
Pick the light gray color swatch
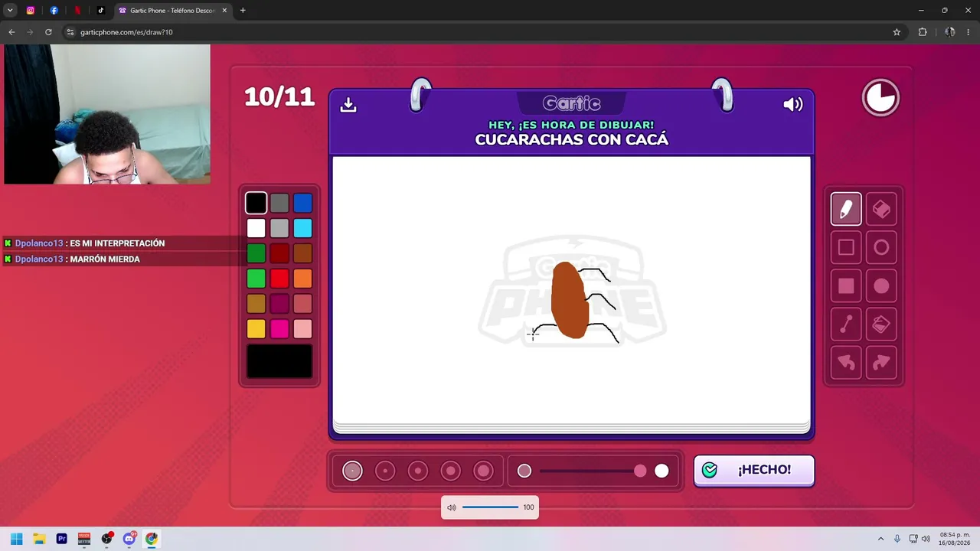pos(279,228)
